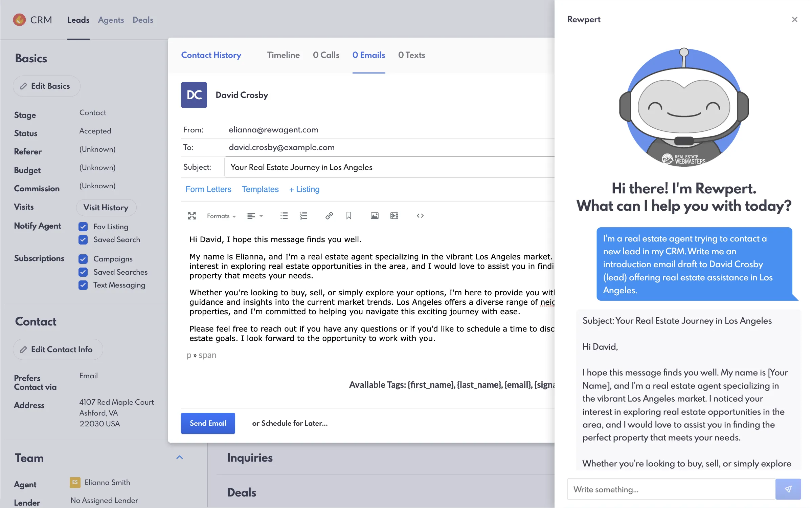Image resolution: width=812 pixels, height=508 pixels.
Task: Open source code view icon
Action: tap(420, 216)
